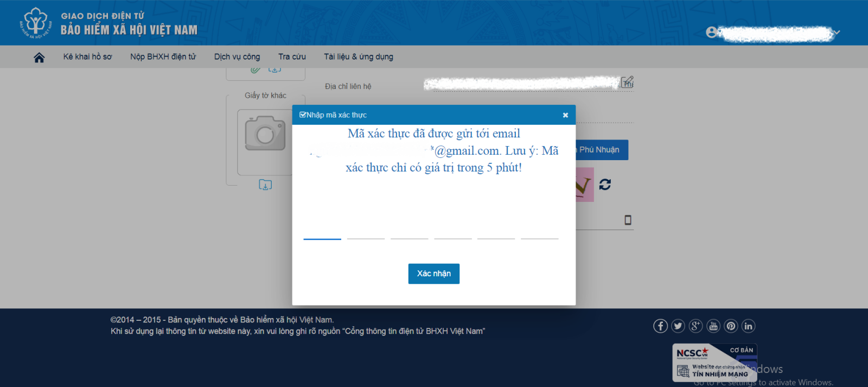
Task: Focus the third verification code digit field
Action: 409,231
